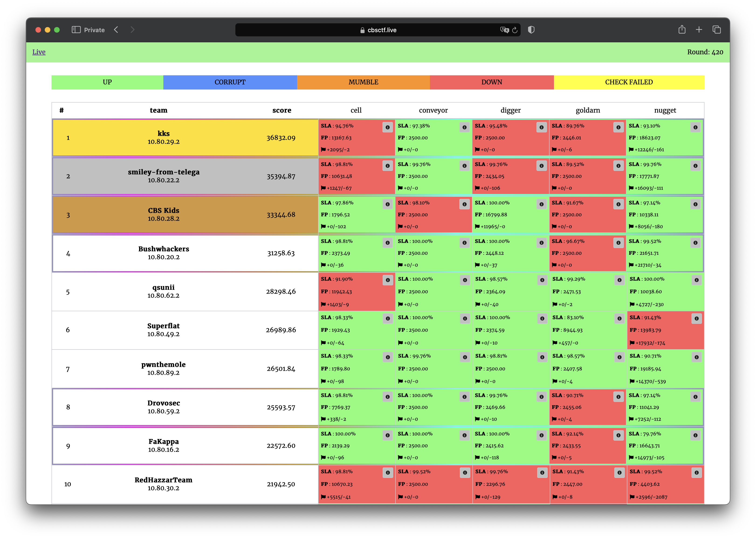Select team name smiley-from-telega
The width and height of the screenshot is (756, 539).
164,172
